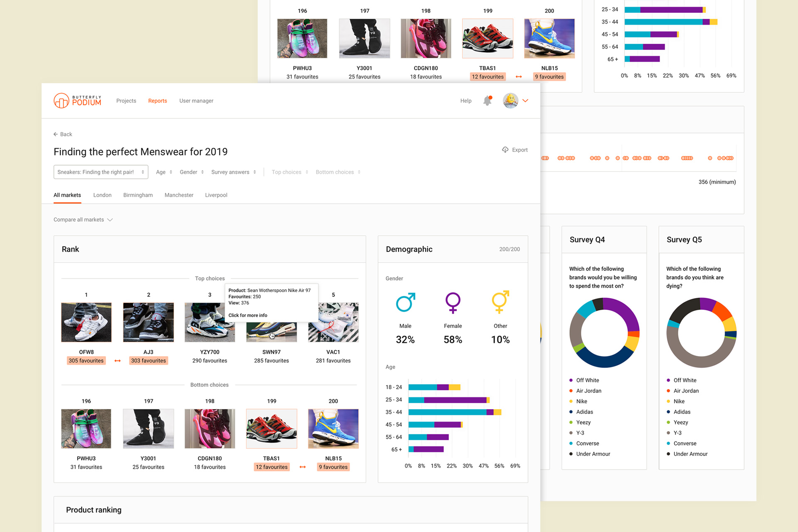Click the Y3001 thumbnail in front window

[x=148, y=429]
